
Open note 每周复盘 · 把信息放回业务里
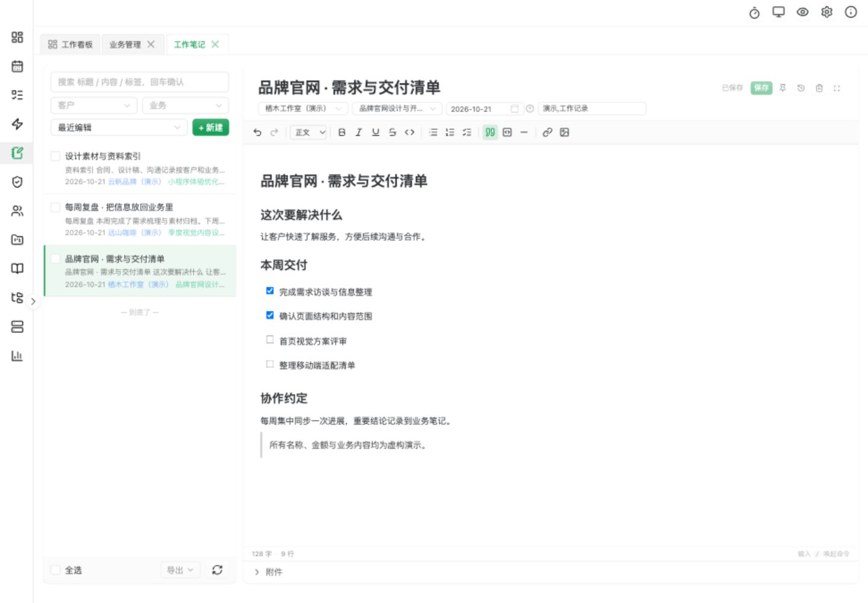pyautogui.click(x=140, y=219)
